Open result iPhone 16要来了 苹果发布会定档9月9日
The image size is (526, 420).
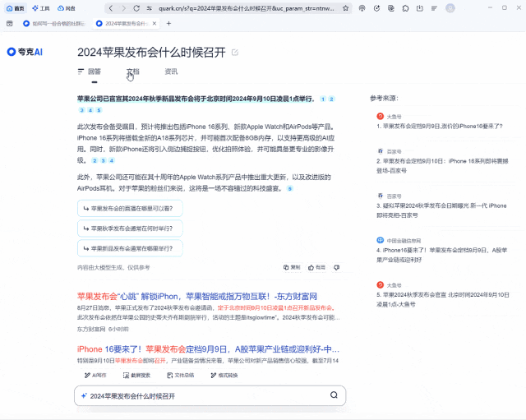click(208, 349)
